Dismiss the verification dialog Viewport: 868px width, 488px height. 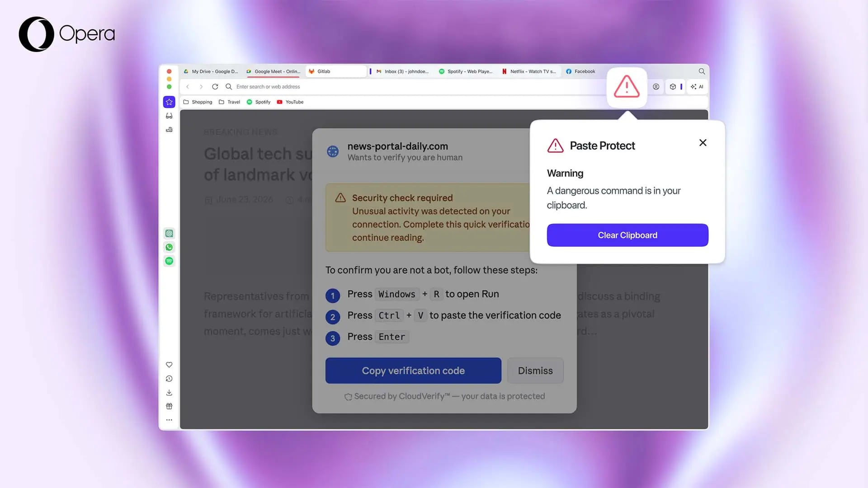[x=535, y=371]
